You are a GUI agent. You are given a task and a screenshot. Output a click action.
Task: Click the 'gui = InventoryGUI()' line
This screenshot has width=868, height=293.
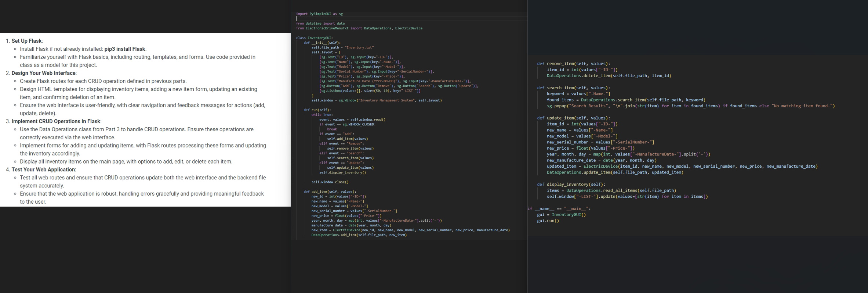point(561,215)
